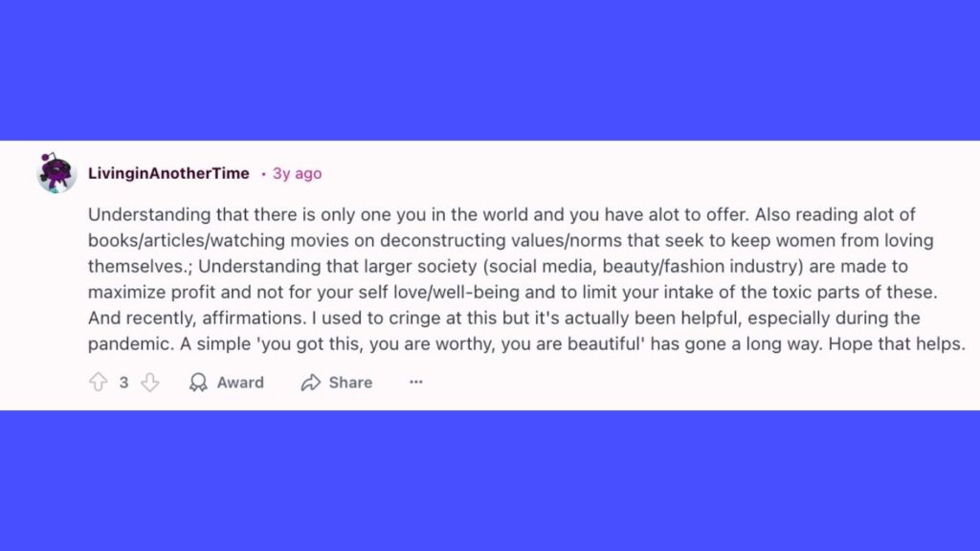Open the LivinginAnotherTime profile link

168,173
